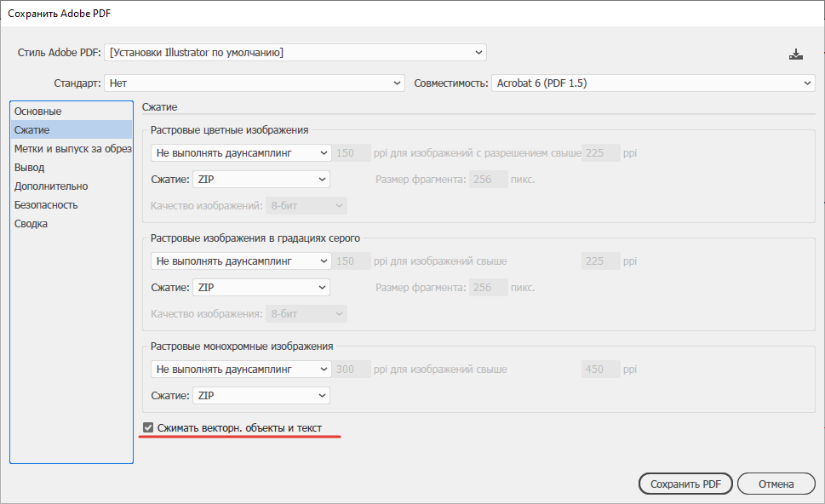Open the Стиль Adobe PDF preset dropdown

[295, 53]
